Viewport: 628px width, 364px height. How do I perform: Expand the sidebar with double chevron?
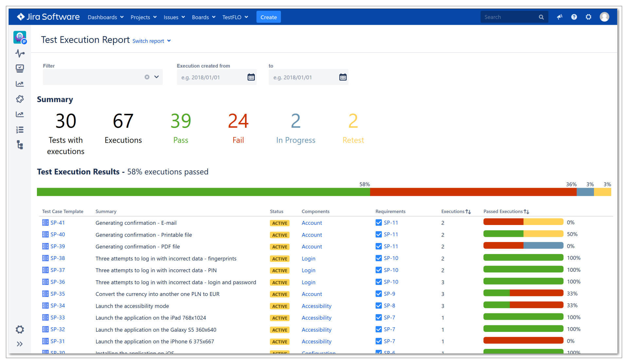(20, 344)
